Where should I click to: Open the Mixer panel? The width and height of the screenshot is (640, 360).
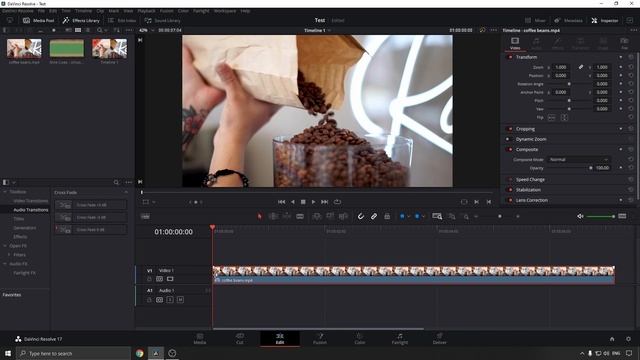pyautogui.click(x=536, y=20)
